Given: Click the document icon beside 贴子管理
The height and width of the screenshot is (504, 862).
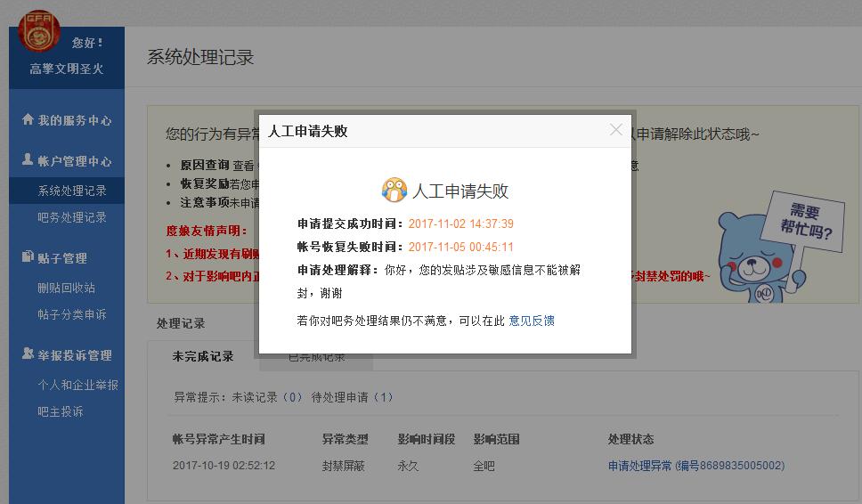Looking at the screenshot, I should click(28, 257).
